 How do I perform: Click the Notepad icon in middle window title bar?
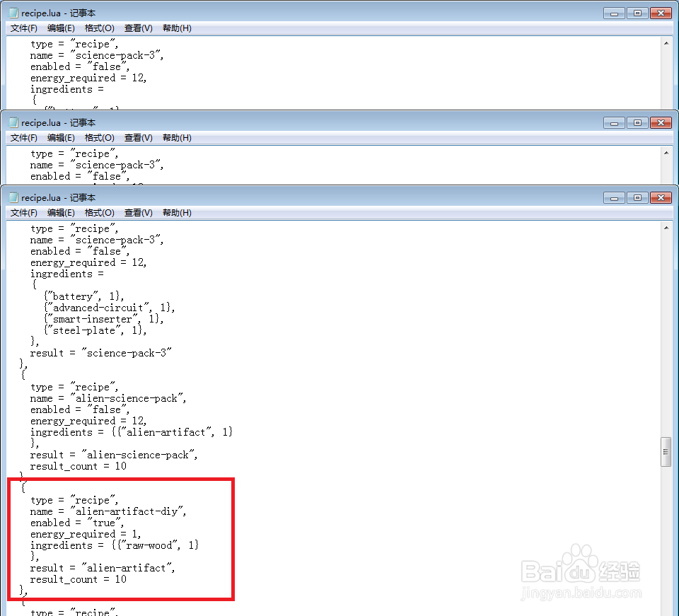14,122
